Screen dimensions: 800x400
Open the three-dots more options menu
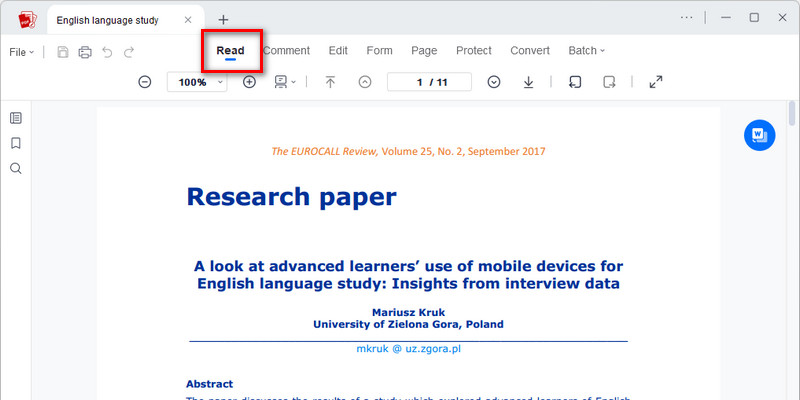(687, 17)
